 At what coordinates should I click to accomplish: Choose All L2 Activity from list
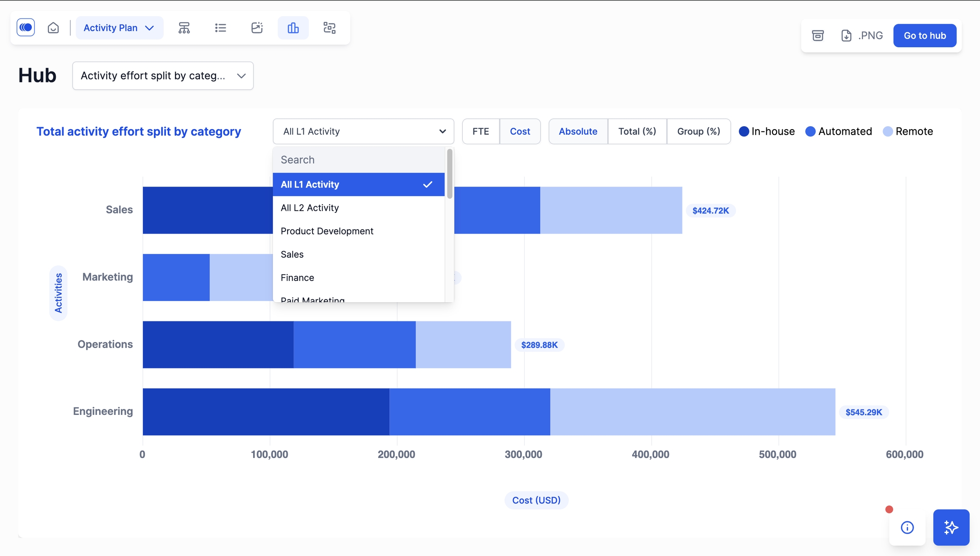[310, 208]
